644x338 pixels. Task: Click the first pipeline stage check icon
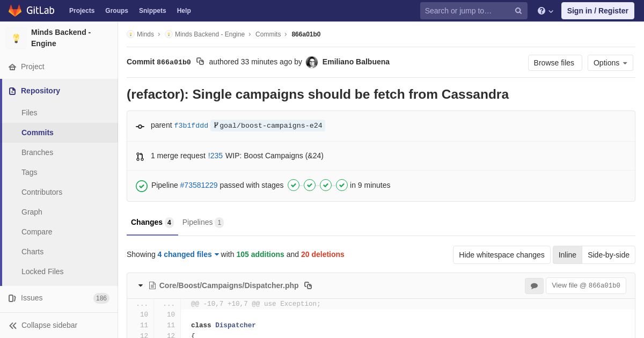(x=294, y=185)
